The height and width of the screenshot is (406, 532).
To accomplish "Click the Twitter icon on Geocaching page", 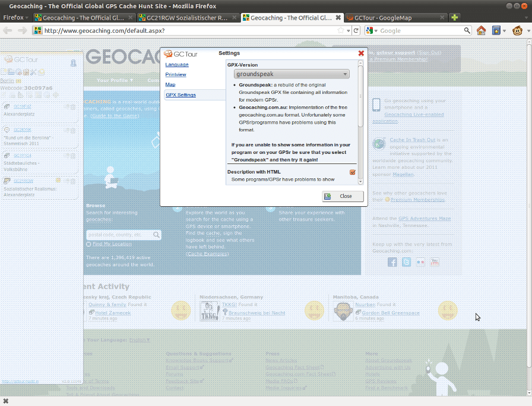I will tap(407, 262).
